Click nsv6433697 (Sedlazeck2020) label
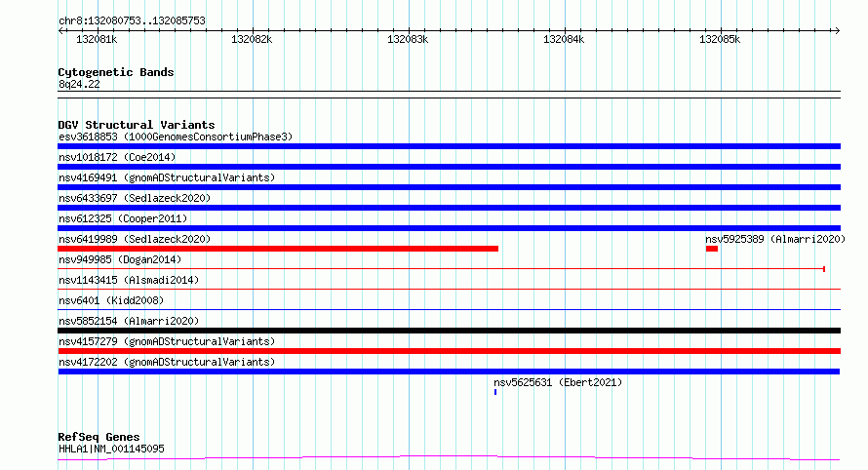Screen dimensions: 868x470 [x=135, y=198]
